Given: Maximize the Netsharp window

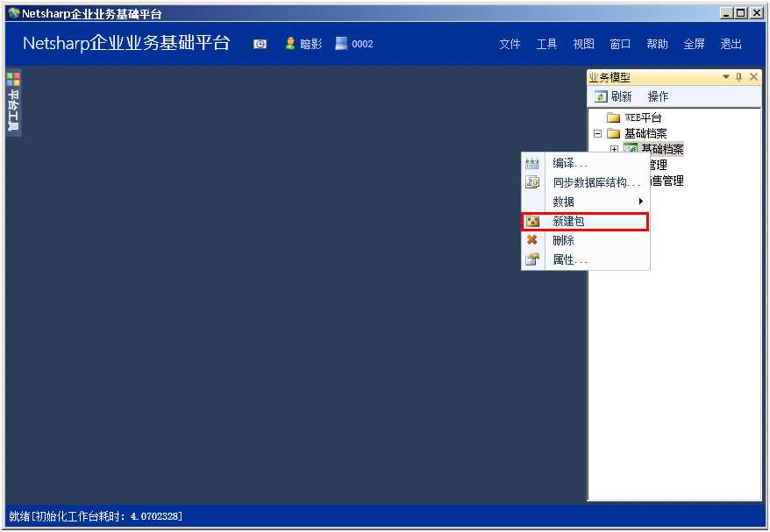Looking at the screenshot, I should (x=740, y=13).
